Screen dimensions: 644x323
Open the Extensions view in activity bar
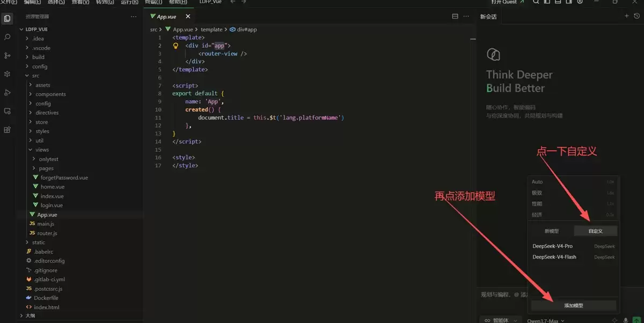tap(8, 129)
